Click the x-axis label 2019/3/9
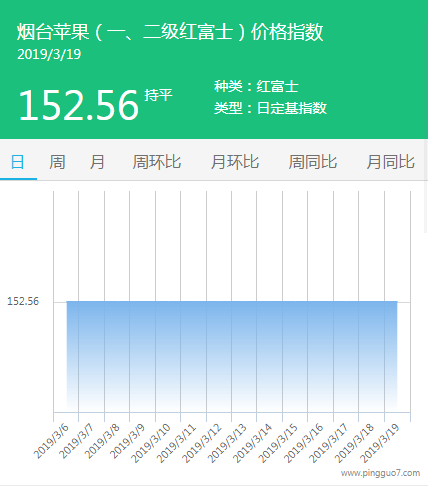 coord(127,441)
